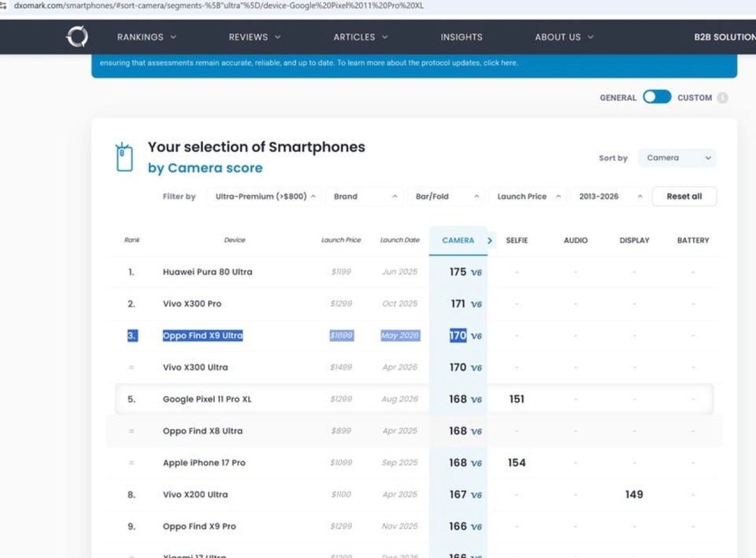This screenshot has height=558, width=756.
Task: Click the highlighted 170 camera score
Action: pyautogui.click(x=458, y=335)
